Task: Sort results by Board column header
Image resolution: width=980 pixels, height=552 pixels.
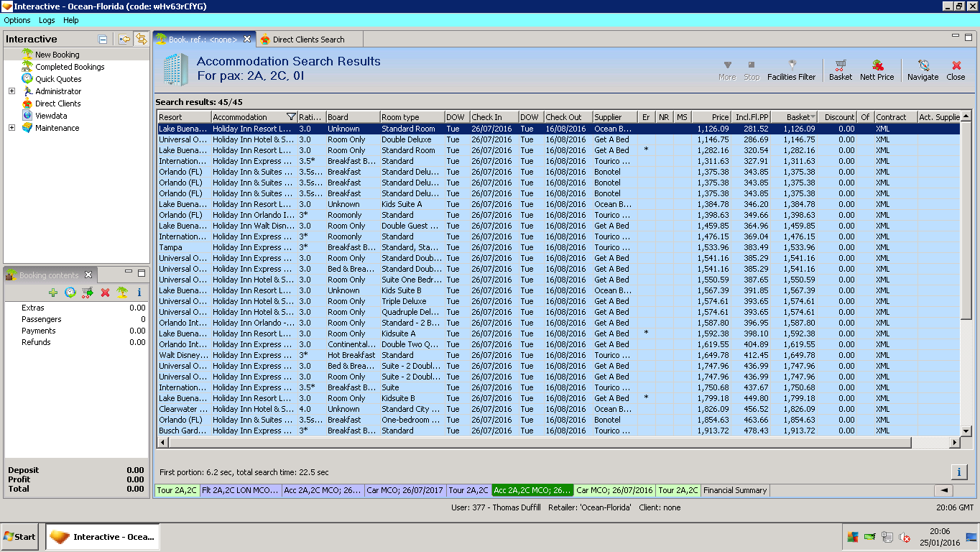Action: [353, 117]
